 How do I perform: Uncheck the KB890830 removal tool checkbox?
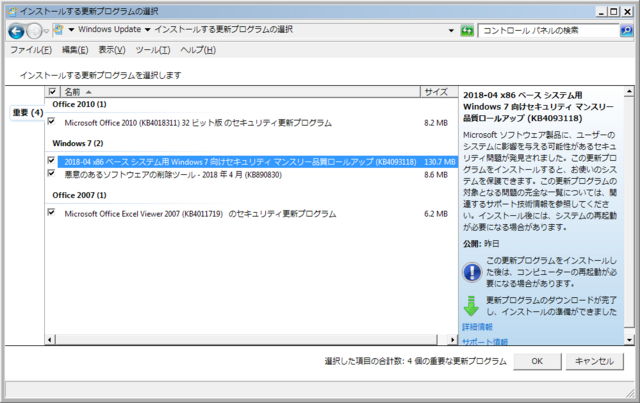[x=51, y=173]
